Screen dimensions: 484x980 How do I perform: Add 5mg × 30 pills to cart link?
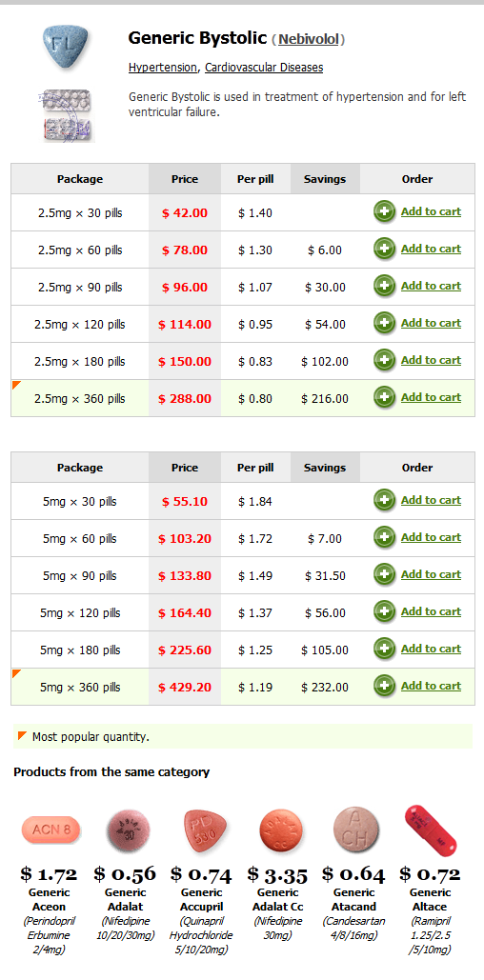click(431, 500)
